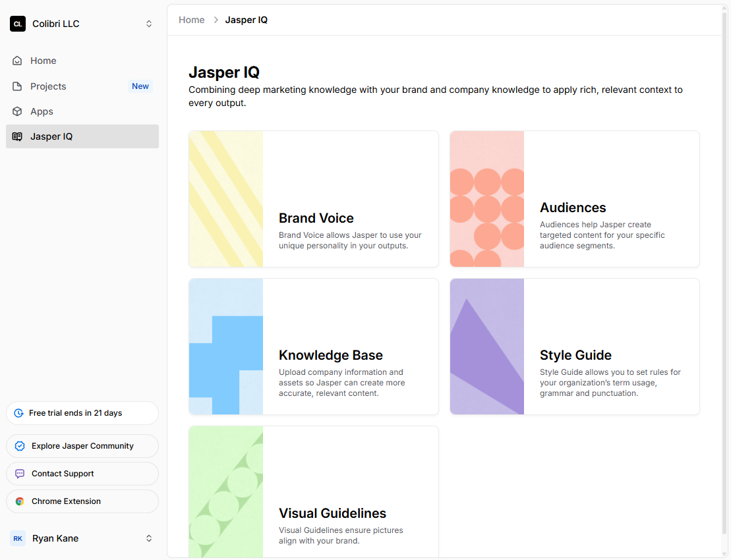The image size is (731, 560).
Task: Click the Colibri LLC workspace name
Action: click(56, 24)
